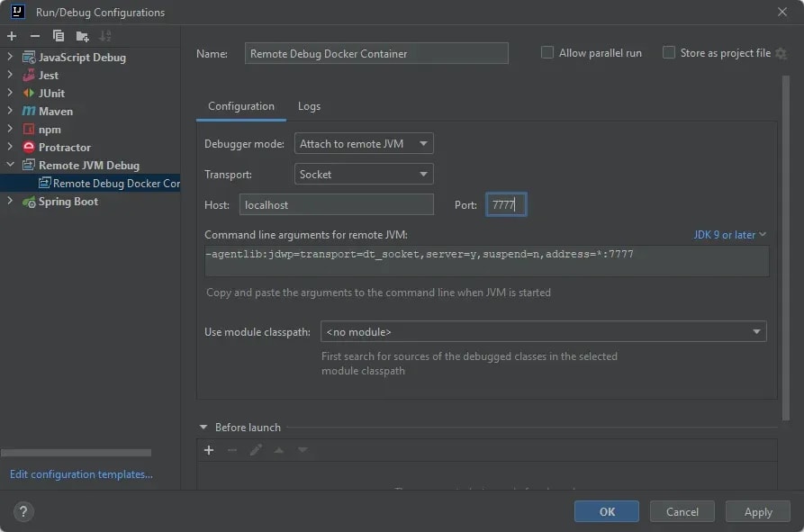Open the Debugger mode dropdown
804x532 pixels.
point(364,142)
